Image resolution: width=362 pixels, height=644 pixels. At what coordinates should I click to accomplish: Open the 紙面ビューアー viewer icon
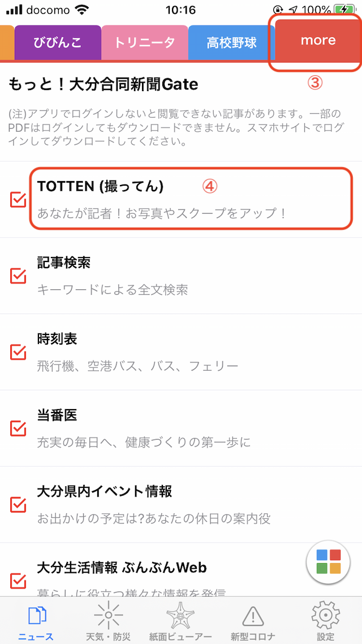coord(180,615)
